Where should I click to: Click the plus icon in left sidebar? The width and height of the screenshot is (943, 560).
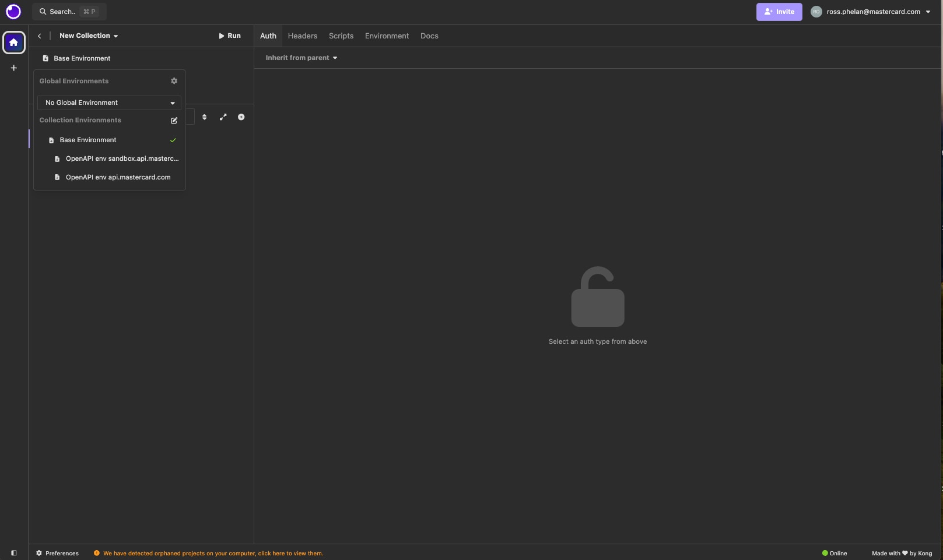pos(14,68)
